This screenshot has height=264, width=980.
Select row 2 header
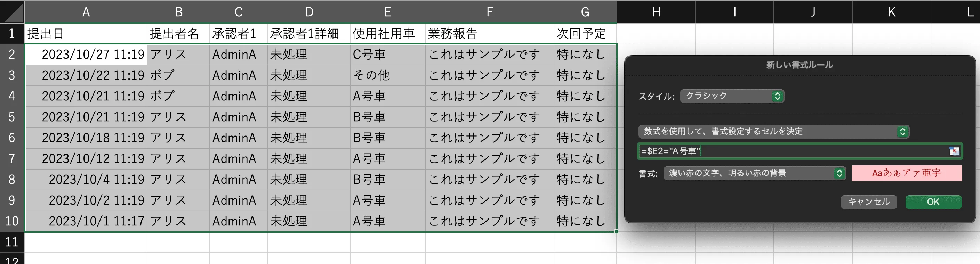[11, 54]
